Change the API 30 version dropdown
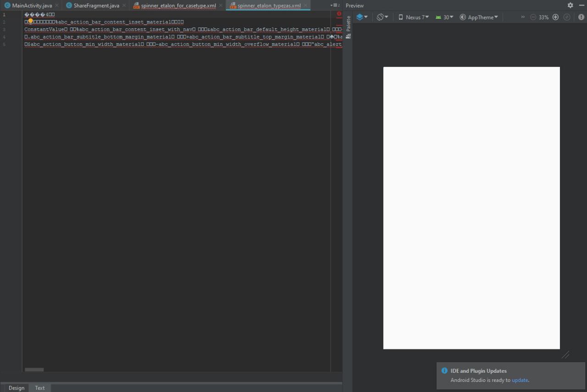 tap(444, 17)
